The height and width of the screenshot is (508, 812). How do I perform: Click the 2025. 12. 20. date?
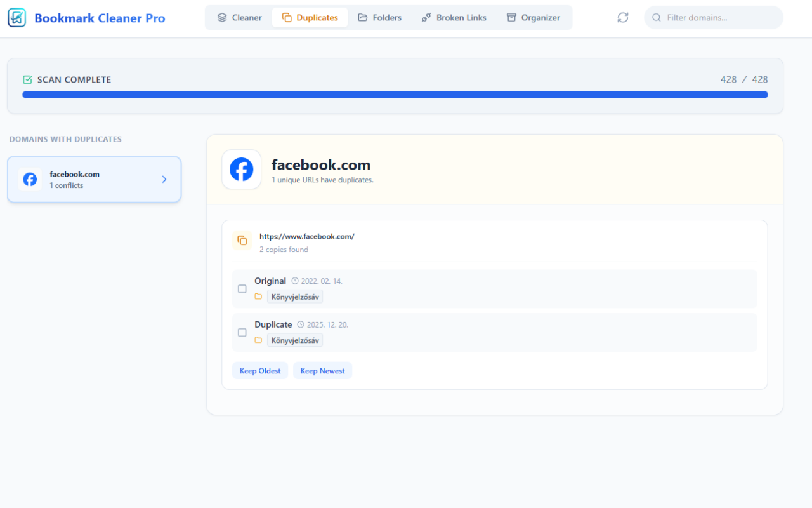coord(327,324)
